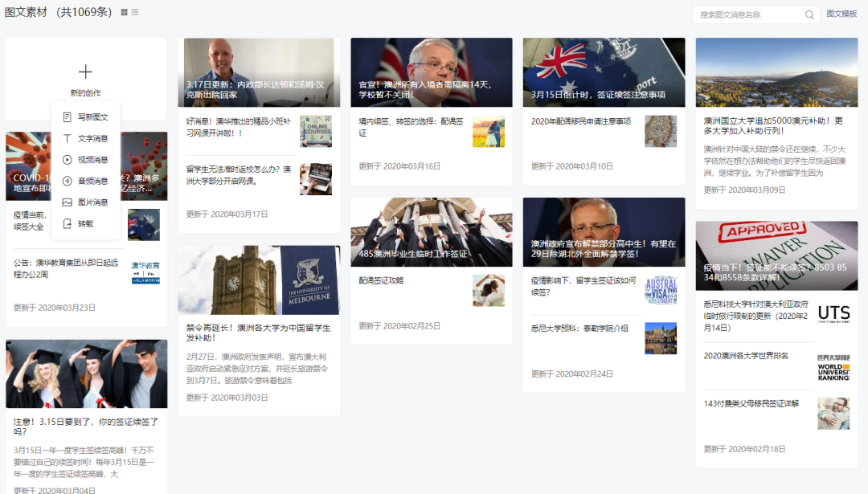Screen dimensions: 868x494
Task: Open the University of Melbourne cover image
Action: 259,280
